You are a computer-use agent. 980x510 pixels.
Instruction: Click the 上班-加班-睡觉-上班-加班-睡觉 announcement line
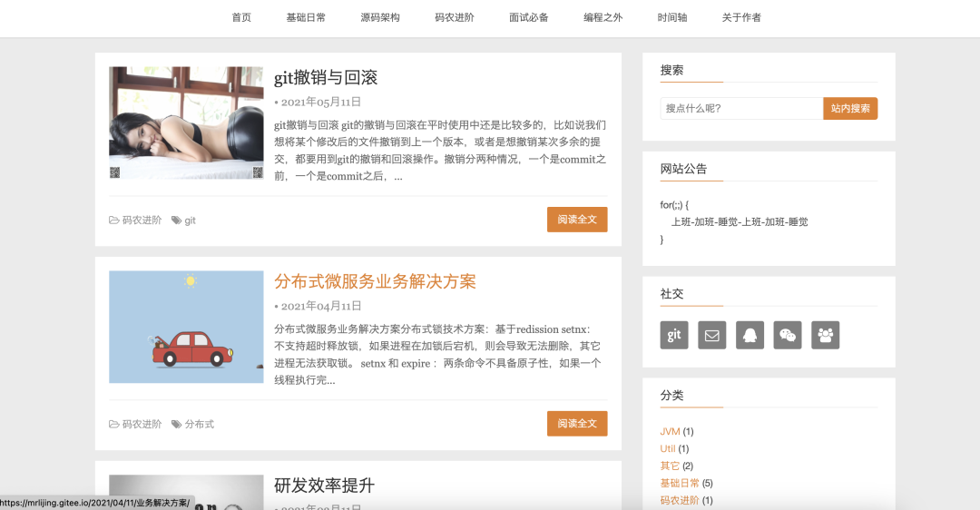point(740,221)
